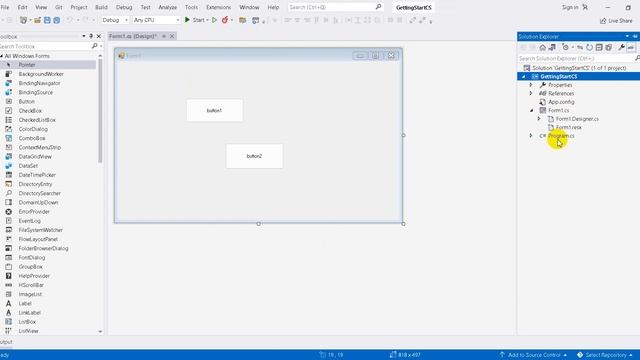Open the Build menu
640x360 pixels.
(x=101, y=7)
